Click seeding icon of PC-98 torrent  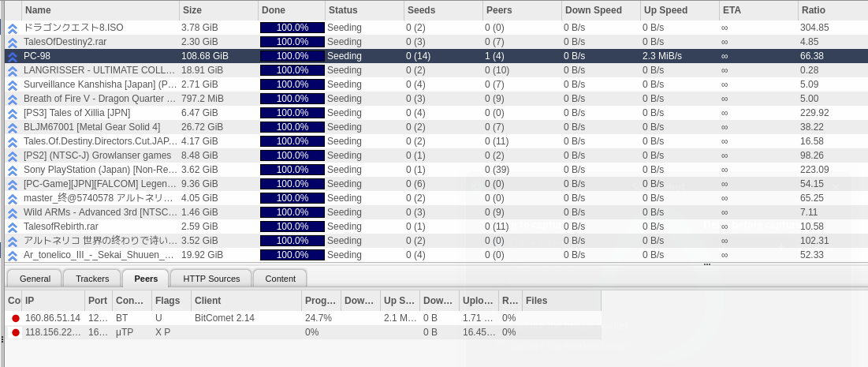point(13,56)
